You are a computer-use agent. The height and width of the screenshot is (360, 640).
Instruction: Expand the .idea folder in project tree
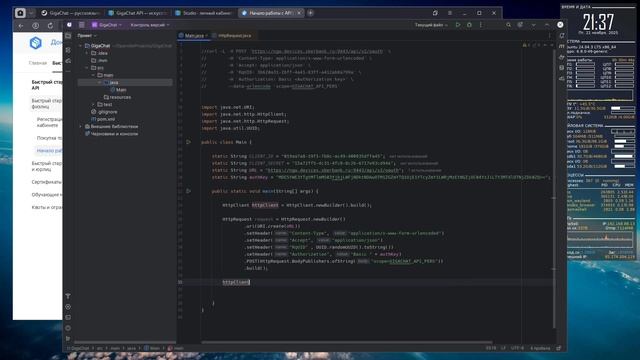(87, 53)
